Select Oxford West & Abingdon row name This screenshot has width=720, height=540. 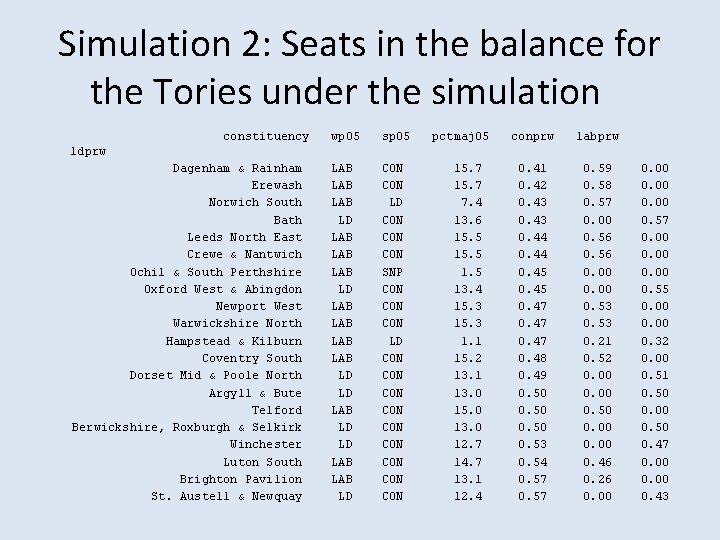tap(223, 289)
